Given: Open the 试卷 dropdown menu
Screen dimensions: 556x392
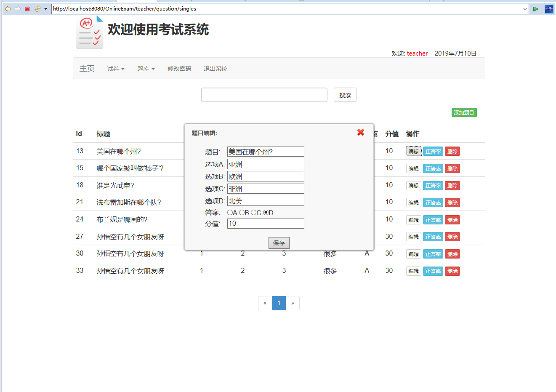Looking at the screenshot, I should click(115, 69).
